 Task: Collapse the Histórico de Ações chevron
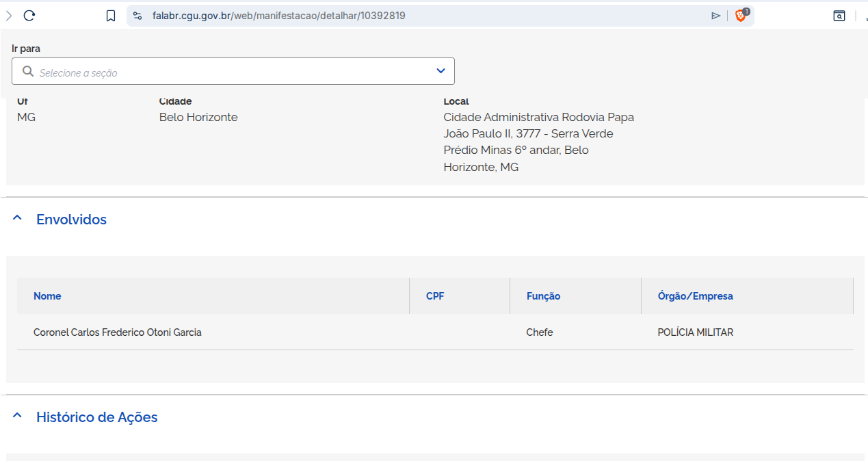click(x=18, y=417)
